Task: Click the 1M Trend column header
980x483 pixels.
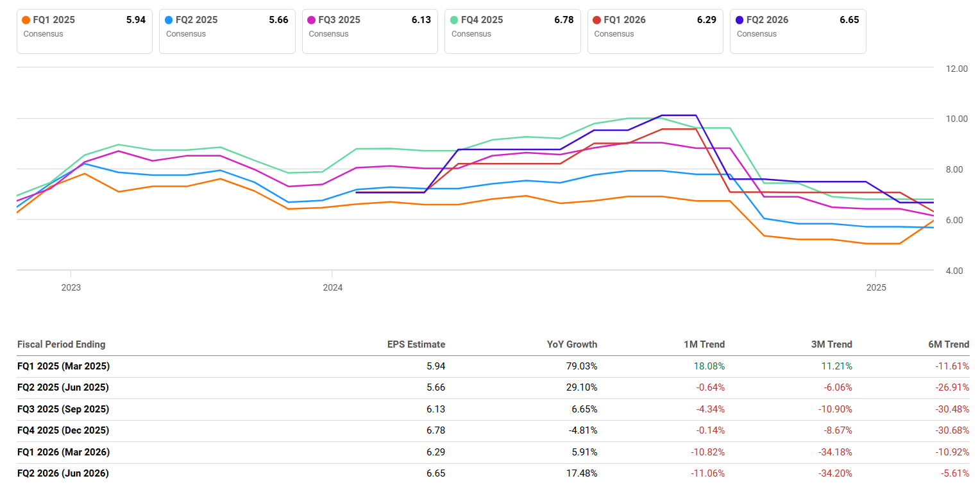Action: pyautogui.click(x=704, y=344)
